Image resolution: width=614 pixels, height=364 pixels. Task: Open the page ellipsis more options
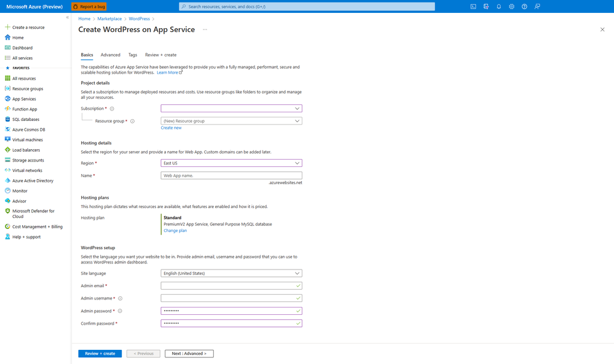(205, 29)
